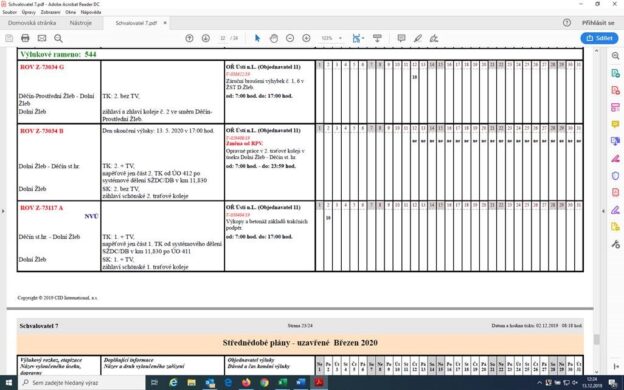This screenshot has width=624, height=390.
Task: Click the blue Sdílet share button
Action: [x=599, y=38]
